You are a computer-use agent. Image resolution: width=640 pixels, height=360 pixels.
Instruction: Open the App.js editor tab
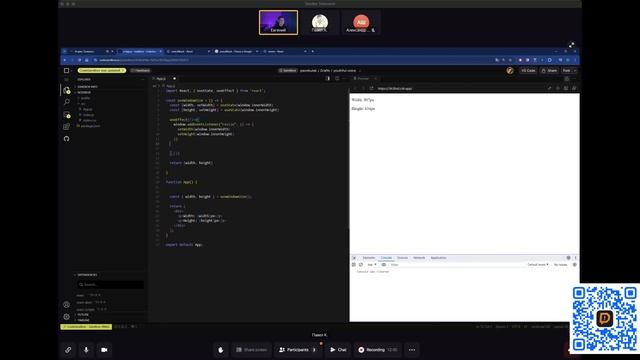162,79
